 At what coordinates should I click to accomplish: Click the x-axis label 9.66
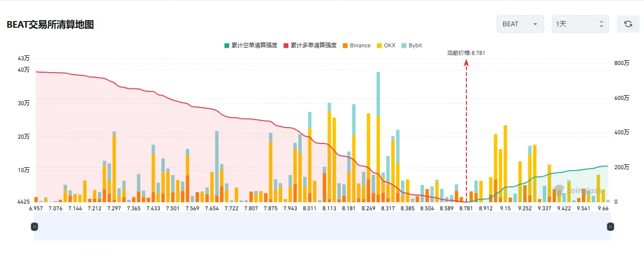603,208
